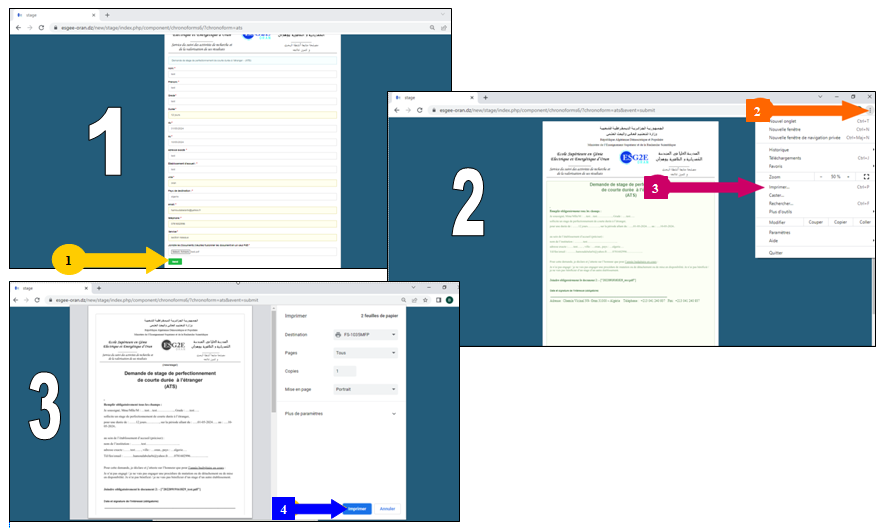Click the back arrow in window 1
Image resolution: width=892 pixels, height=528 pixels.
[x=17, y=27]
